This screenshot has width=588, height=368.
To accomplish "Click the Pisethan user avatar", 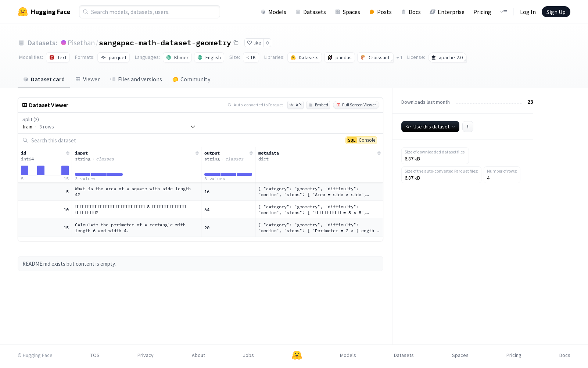I will (x=64, y=43).
